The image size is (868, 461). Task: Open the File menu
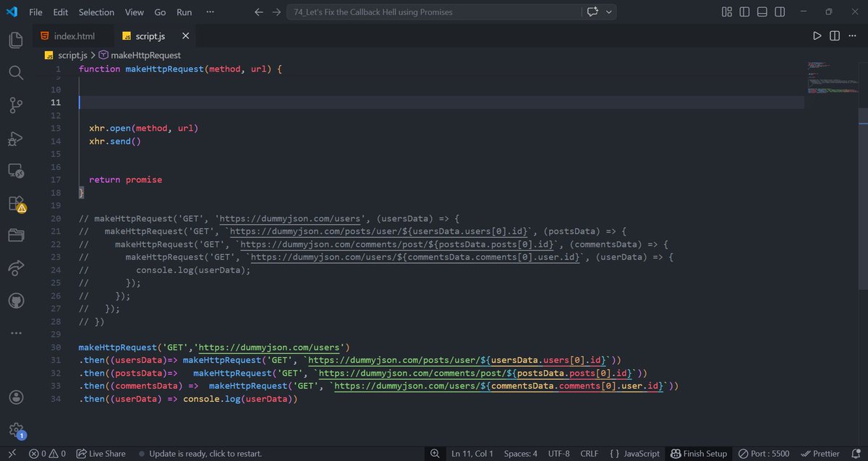pos(35,12)
